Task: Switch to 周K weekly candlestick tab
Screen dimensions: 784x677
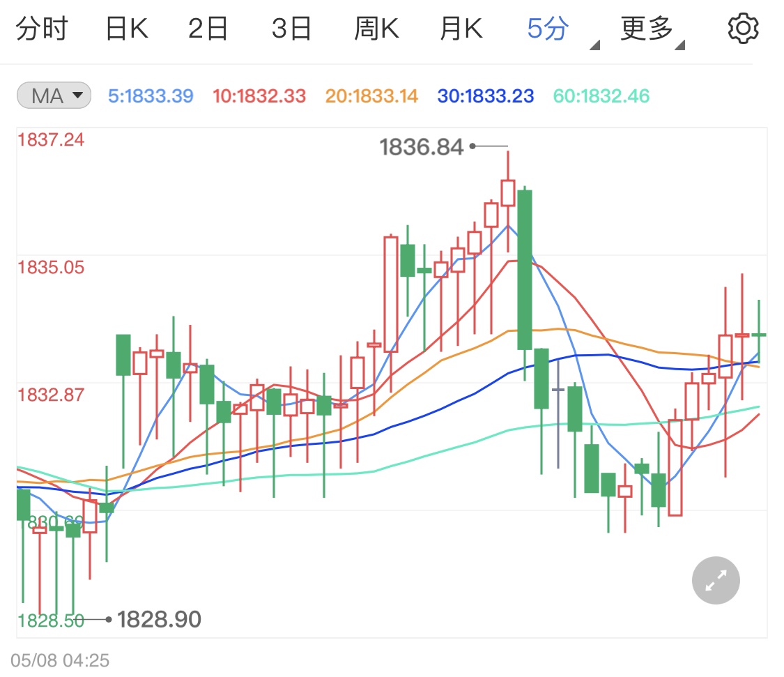Action: pyautogui.click(x=376, y=29)
